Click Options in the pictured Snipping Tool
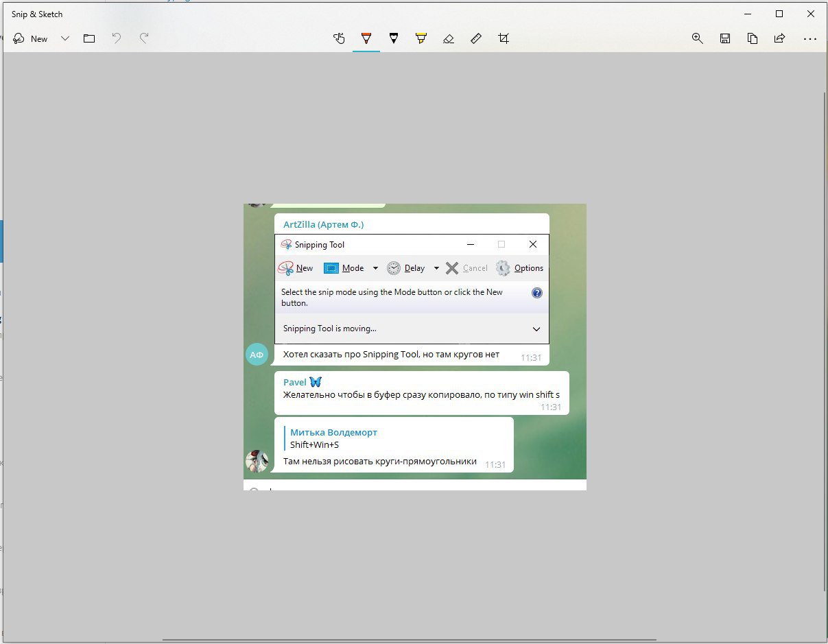 pyautogui.click(x=520, y=268)
